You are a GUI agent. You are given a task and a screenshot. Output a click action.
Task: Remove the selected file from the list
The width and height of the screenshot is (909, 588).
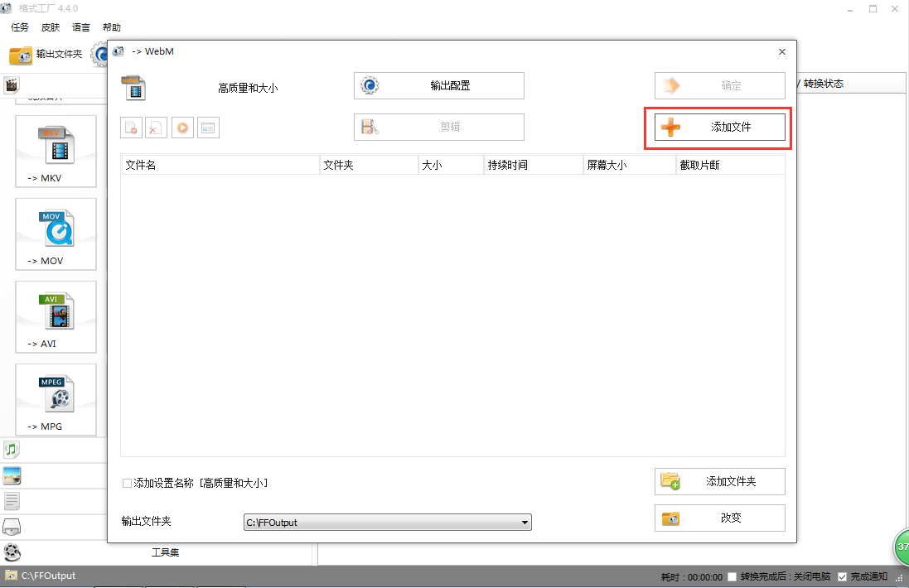131,127
